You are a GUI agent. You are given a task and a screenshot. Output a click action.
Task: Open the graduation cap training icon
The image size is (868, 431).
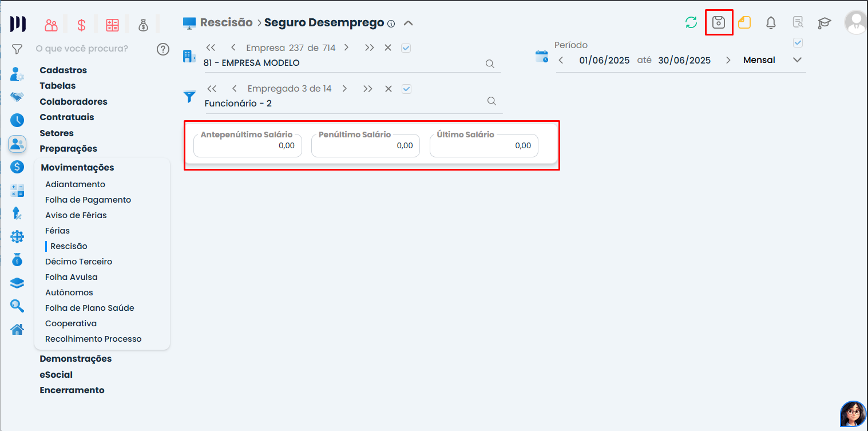pos(825,23)
